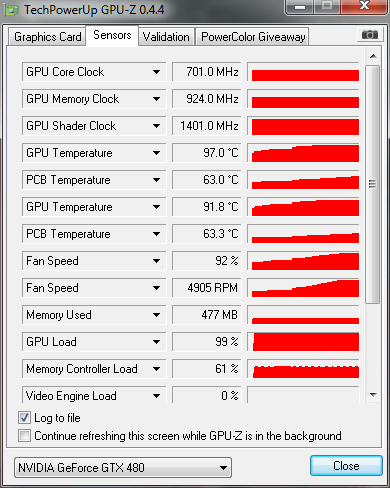The width and height of the screenshot is (390, 488).
Task: Open the Memory Controller Load dropdown
Action: [x=156, y=369]
